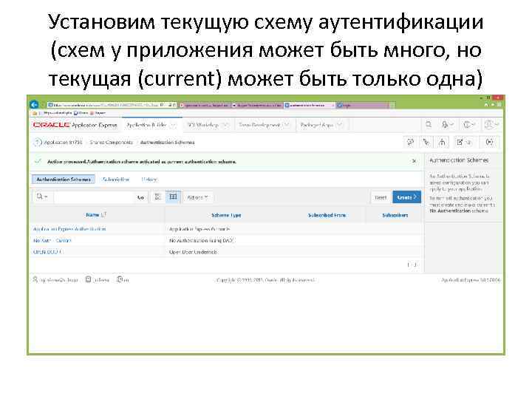Expand the Team Development menu arrow

pyautogui.click(x=287, y=125)
